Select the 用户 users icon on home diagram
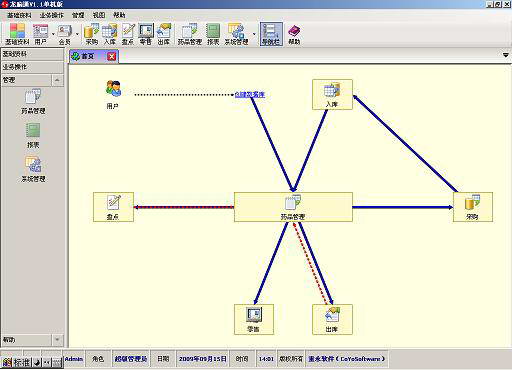 point(113,95)
